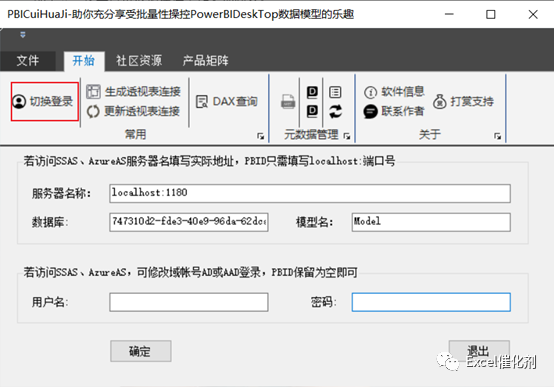
Task: Click the refresh arrows icon in 元数据管理
Action: pos(335,111)
